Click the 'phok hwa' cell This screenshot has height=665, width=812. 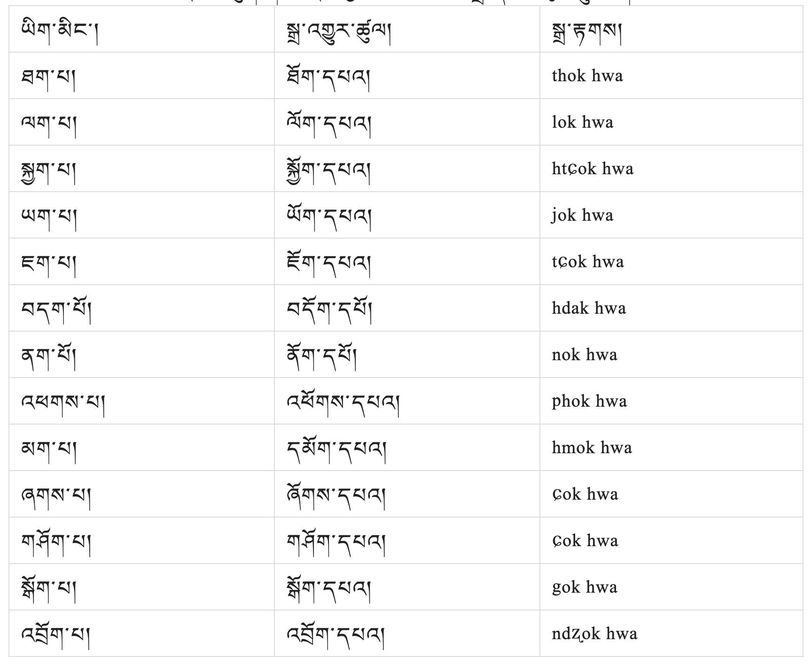click(671, 401)
